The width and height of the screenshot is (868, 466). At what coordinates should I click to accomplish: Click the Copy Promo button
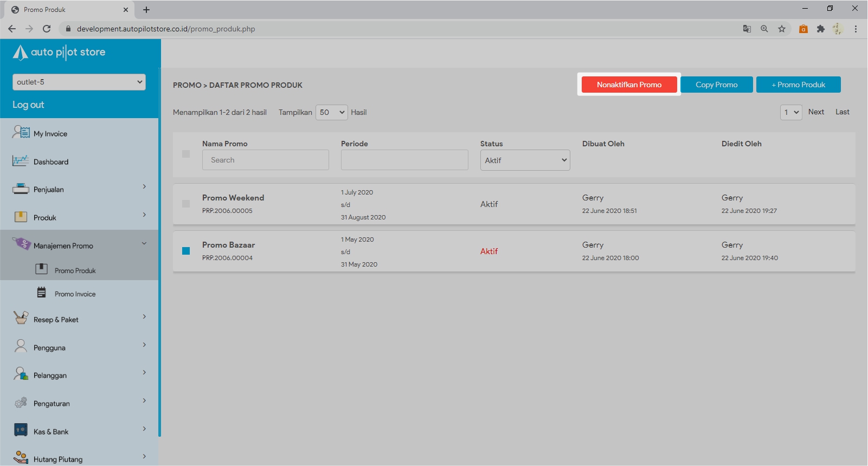(716, 85)
